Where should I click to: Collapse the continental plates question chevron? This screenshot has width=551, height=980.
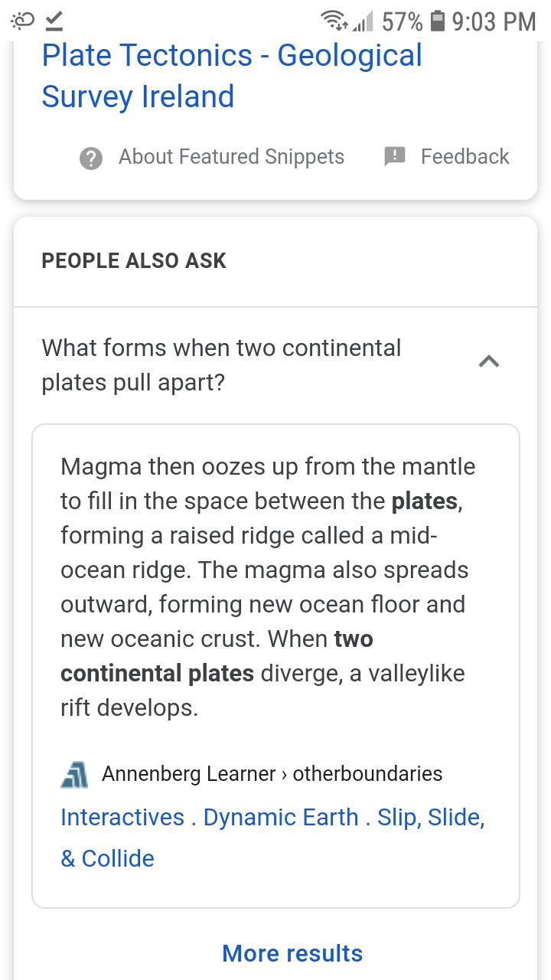(x=488, y=361)
